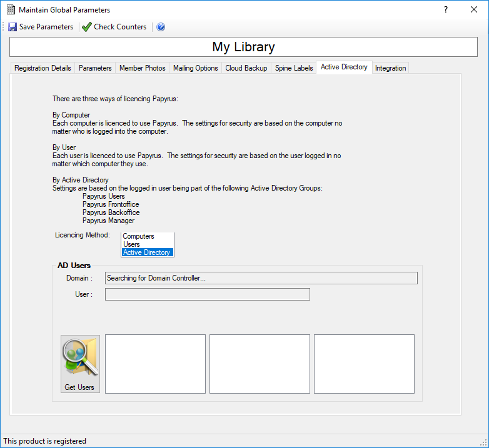Viewport: 489px width, 448px height.
Task: Switch to the Registration Details tab
Action: click(43, 68)
